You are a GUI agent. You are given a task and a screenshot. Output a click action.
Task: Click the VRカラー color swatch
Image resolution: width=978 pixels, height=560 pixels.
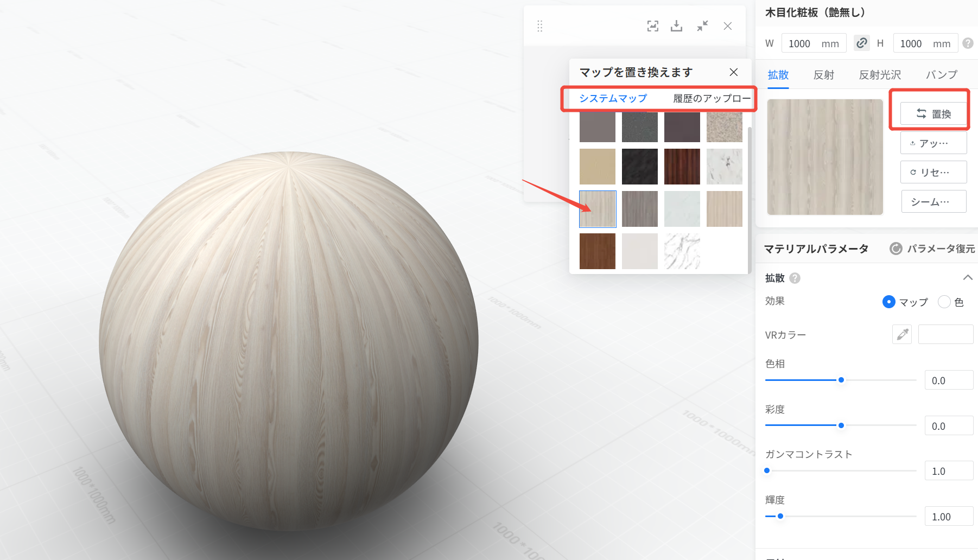click(945, 334)
